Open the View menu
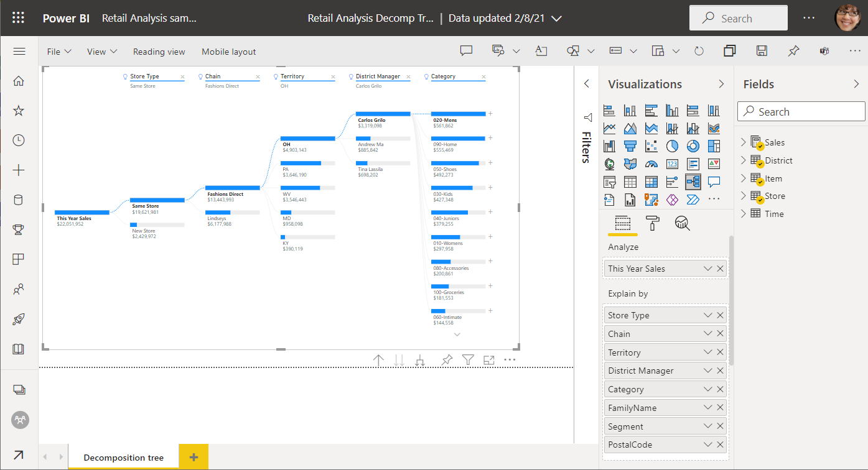This screenshot has width=868, height=470. 102,52
